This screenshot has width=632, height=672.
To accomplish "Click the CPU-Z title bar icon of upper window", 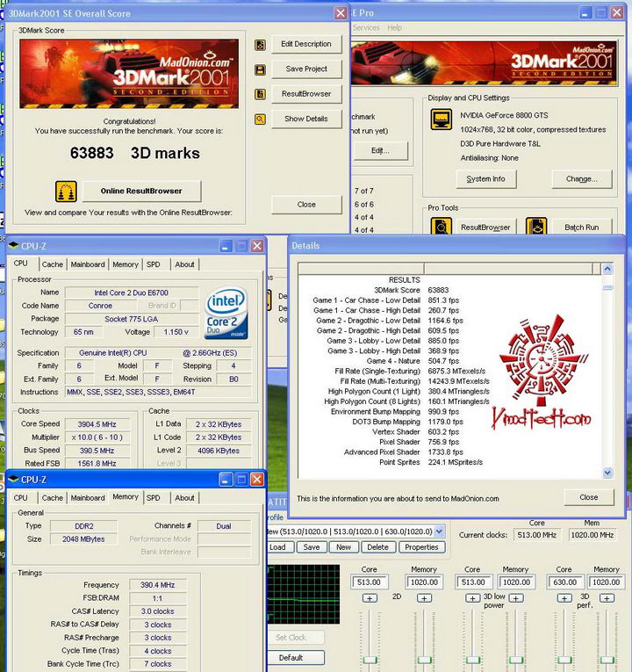I will (x=14, y=246).
